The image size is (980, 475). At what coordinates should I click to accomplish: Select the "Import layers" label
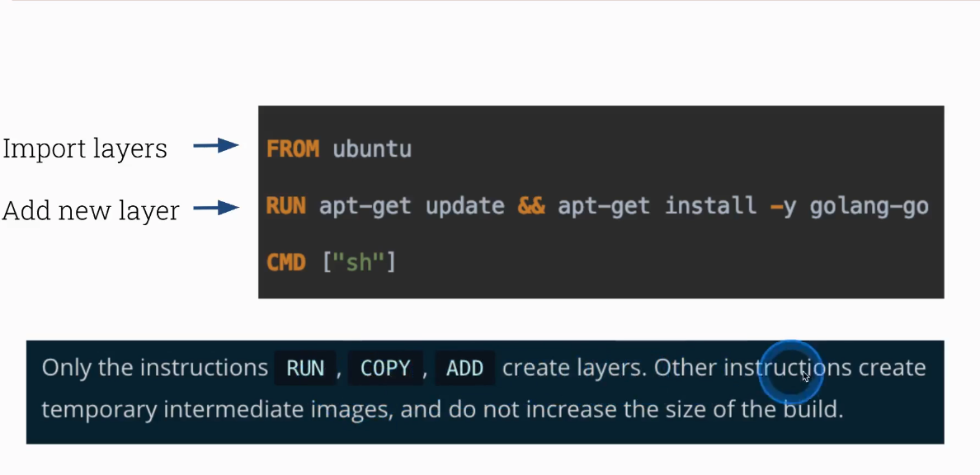(85, 148)
